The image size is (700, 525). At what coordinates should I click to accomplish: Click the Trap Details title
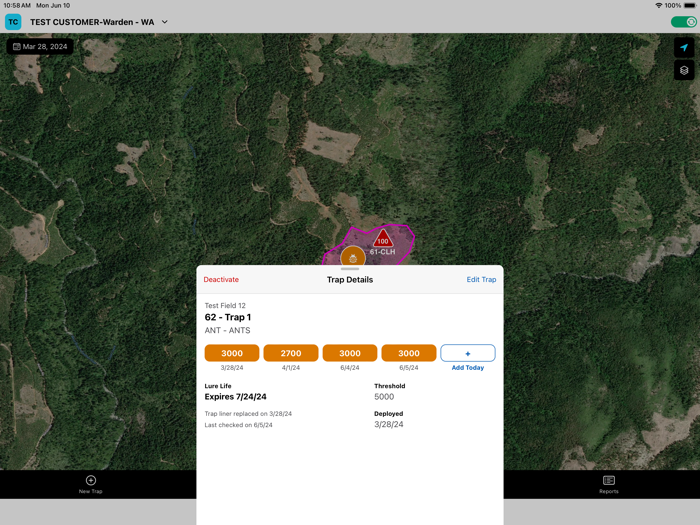[x=350, y=279]
